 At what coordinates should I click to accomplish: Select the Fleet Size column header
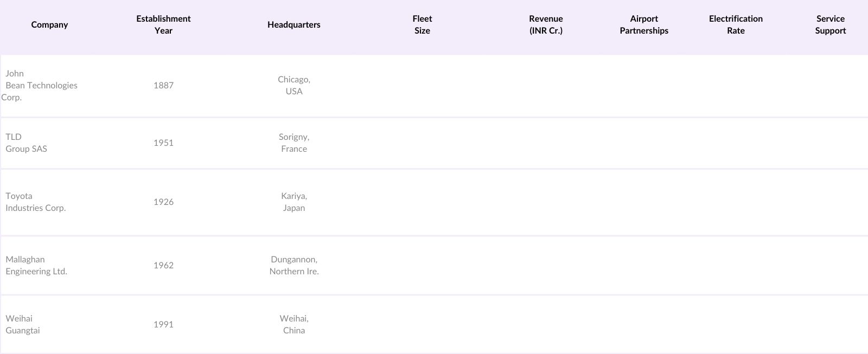(422, 24)
